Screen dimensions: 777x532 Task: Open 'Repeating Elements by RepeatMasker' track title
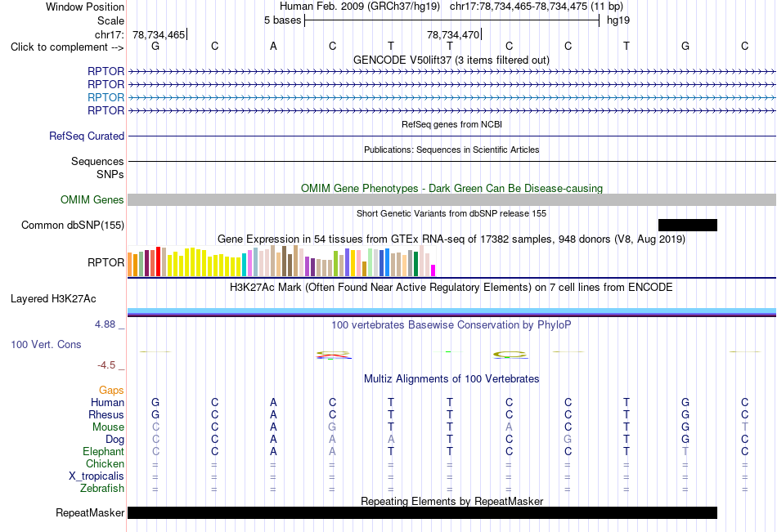[451, 501]
